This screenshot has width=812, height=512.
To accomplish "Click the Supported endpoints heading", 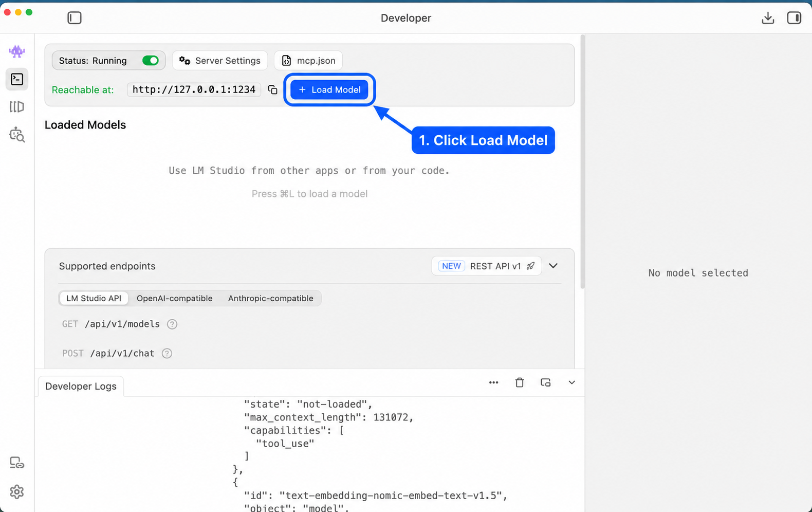I will (x=107, y=266).
